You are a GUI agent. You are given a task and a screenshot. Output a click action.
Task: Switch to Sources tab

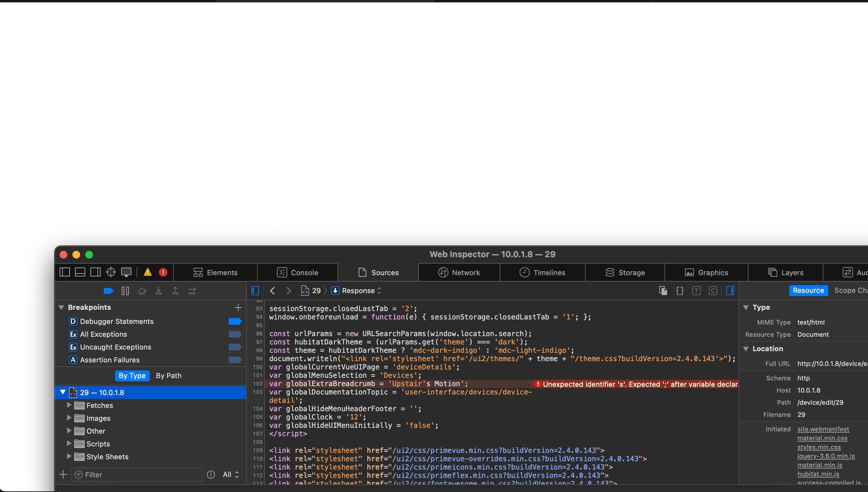click(x=378, y=272)
